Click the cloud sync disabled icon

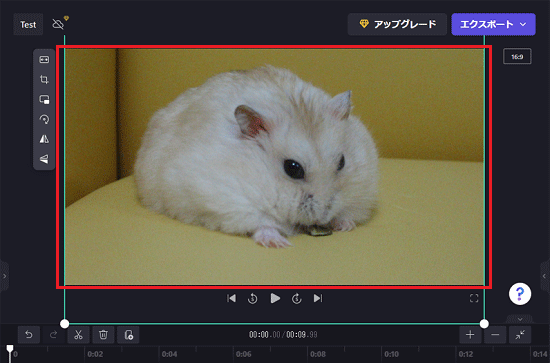pos(59,23)
